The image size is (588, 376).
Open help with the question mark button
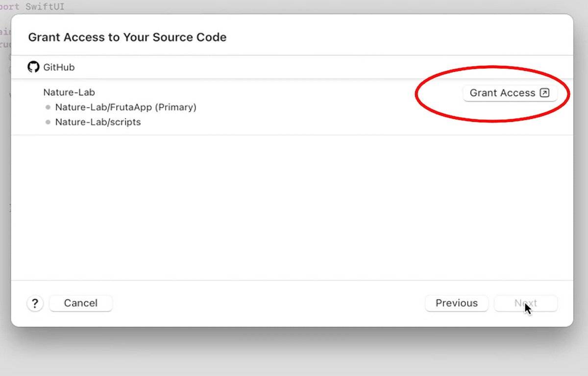tap(35, 304)
